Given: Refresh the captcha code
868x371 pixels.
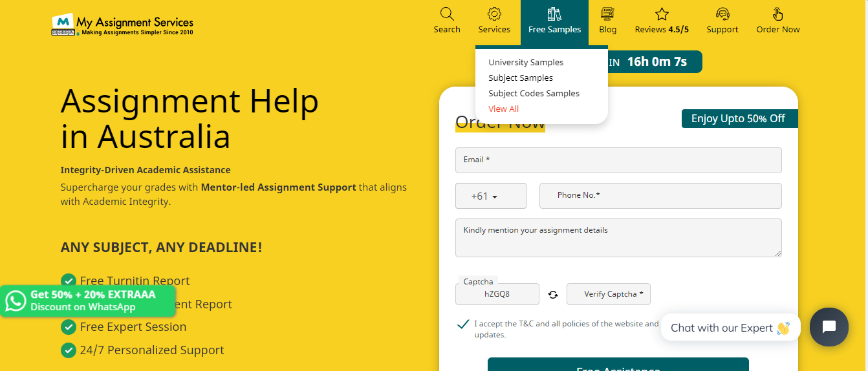Looking at the screenshot, I should [553, 295].
